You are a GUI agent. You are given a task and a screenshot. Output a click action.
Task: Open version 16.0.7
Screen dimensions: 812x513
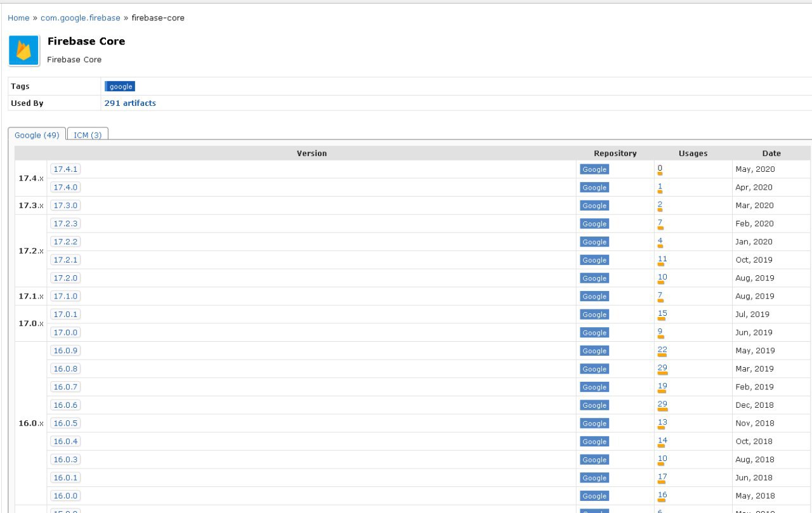pyautogui.click(x=65, y=387)
